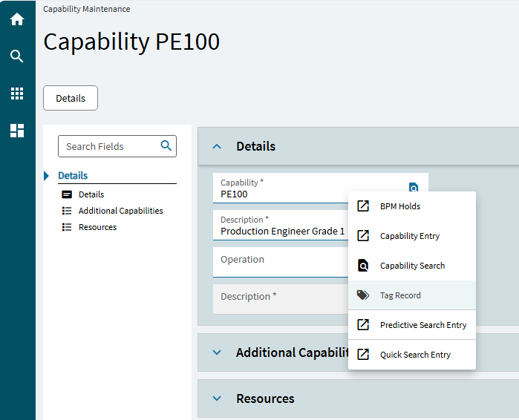Select Capability Entry from context menu

(410, 236)
